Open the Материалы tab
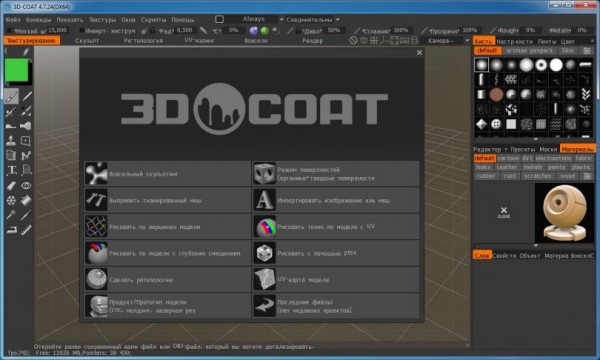 point(577,149)
